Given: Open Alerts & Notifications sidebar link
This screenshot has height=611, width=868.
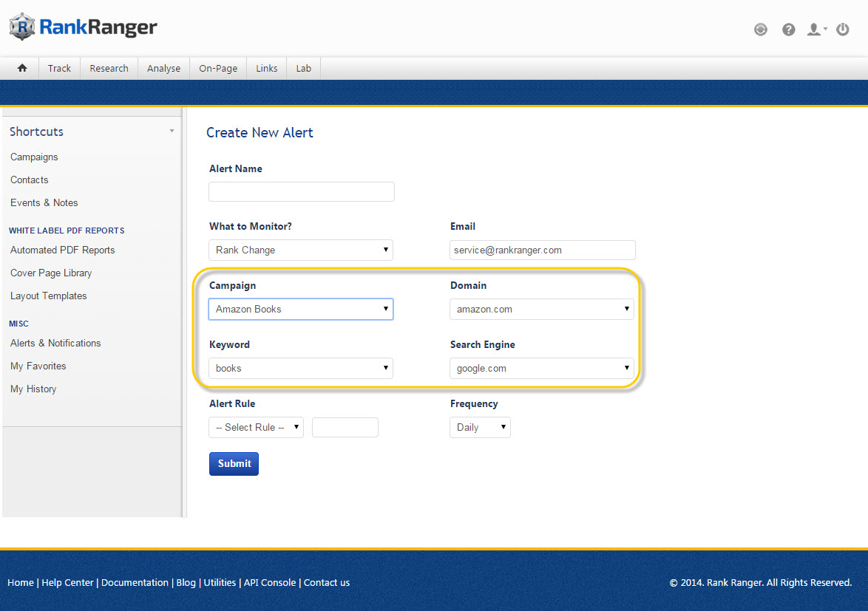Looking at the screenshot, I should tap(55, 343).
